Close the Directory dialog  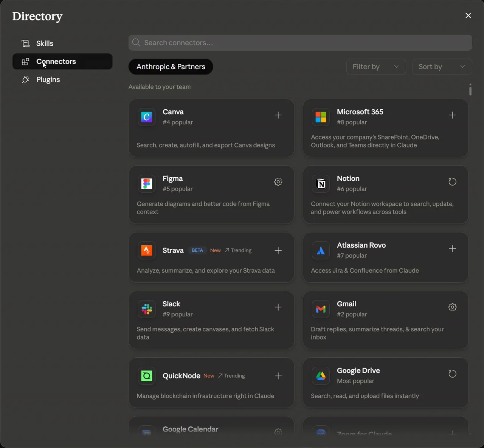[468, 16]
